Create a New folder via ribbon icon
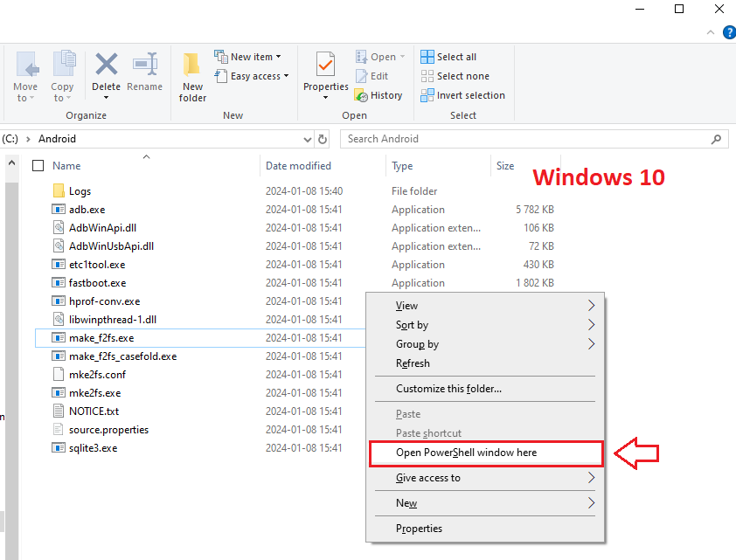 point(192,65)
